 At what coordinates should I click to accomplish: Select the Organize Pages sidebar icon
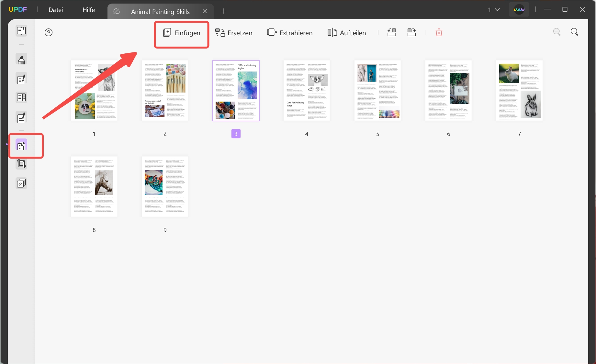coord(21,146)
